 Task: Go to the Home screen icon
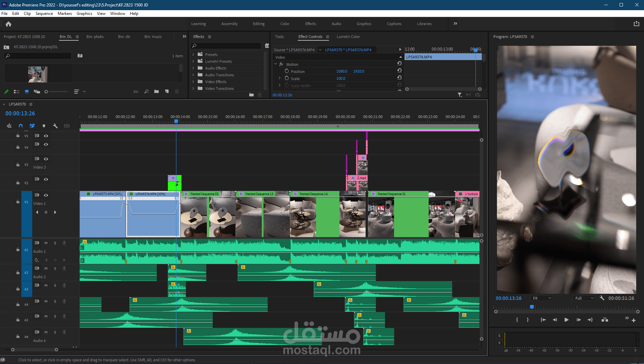[x=8, y=24]
